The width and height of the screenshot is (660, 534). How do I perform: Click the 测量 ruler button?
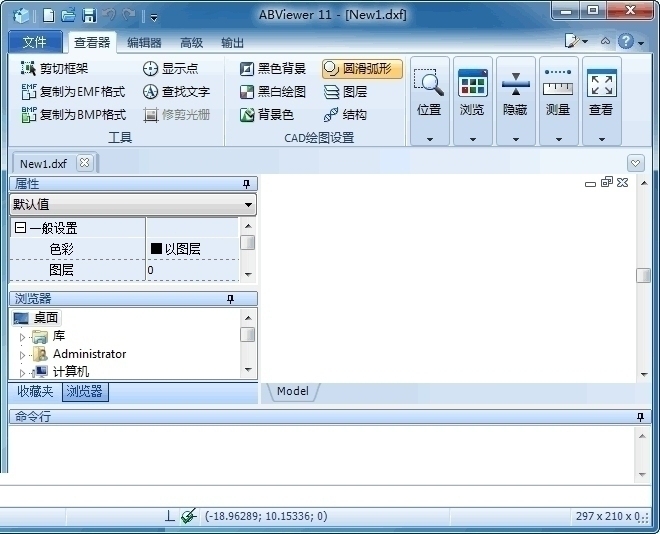(558, 83)
